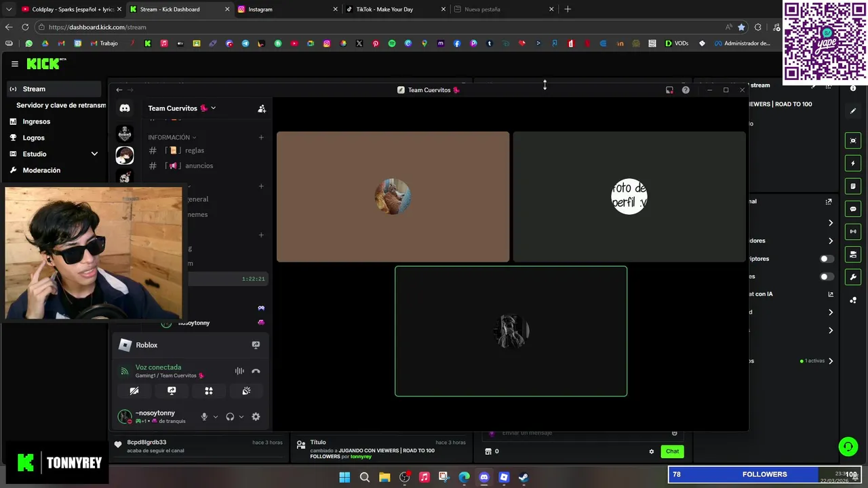Screen dimensions: 868x488
Task: Click green headset support button
Action: (848, 446)
